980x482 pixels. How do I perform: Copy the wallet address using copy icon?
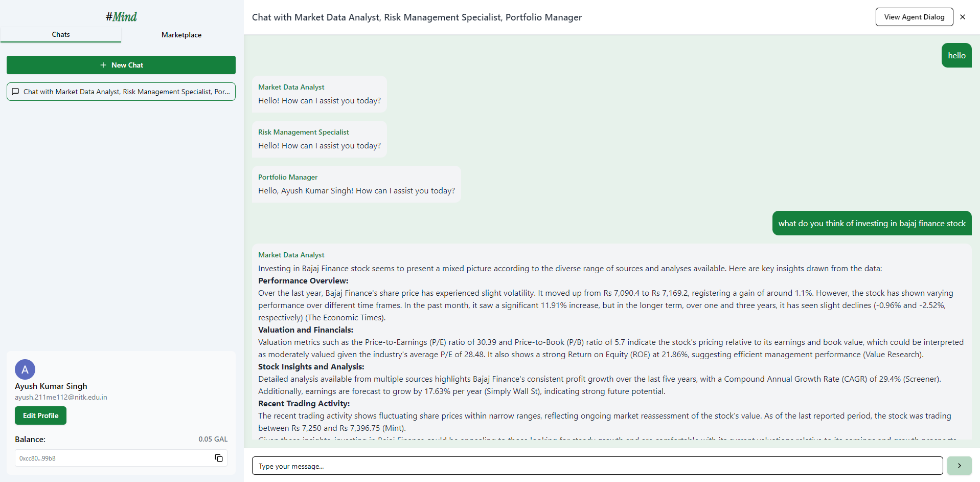(219, 458)
